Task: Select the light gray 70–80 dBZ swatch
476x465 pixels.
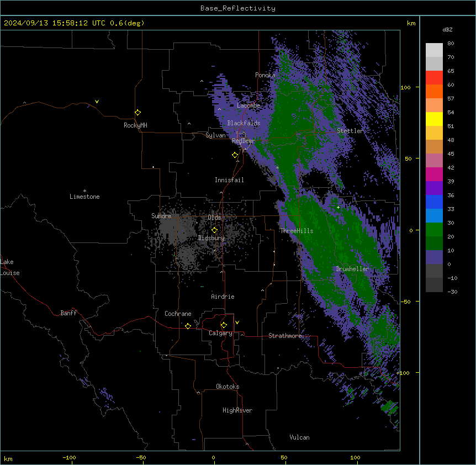Action: tap(434, 50)
